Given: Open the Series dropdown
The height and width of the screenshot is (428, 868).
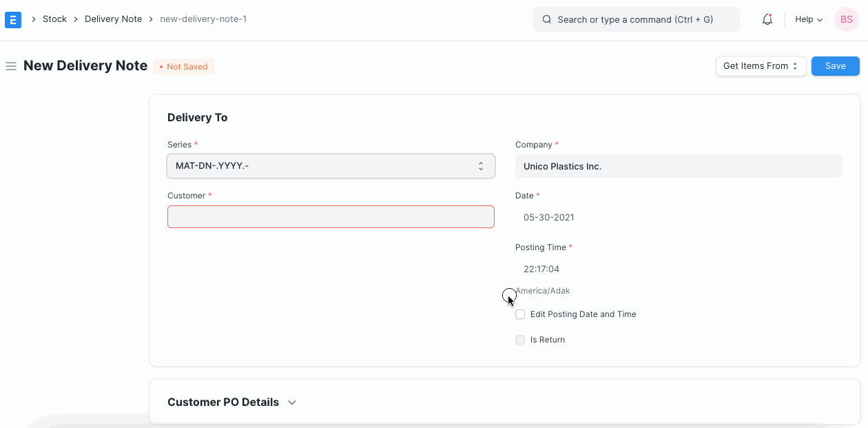Looking at the screenshot, I should tap(331, 166).
